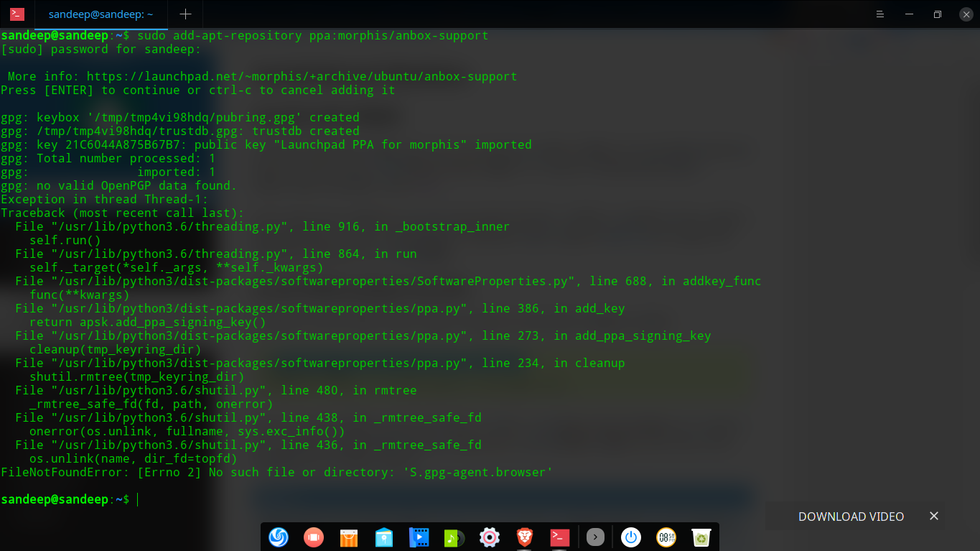This screenshot has height=551, width=980.
Task: Dismiss the download video popup
Action: tap(934, 516)
